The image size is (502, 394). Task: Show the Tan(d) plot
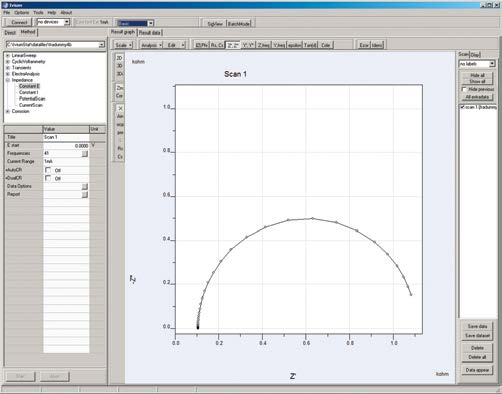[310, 45]
